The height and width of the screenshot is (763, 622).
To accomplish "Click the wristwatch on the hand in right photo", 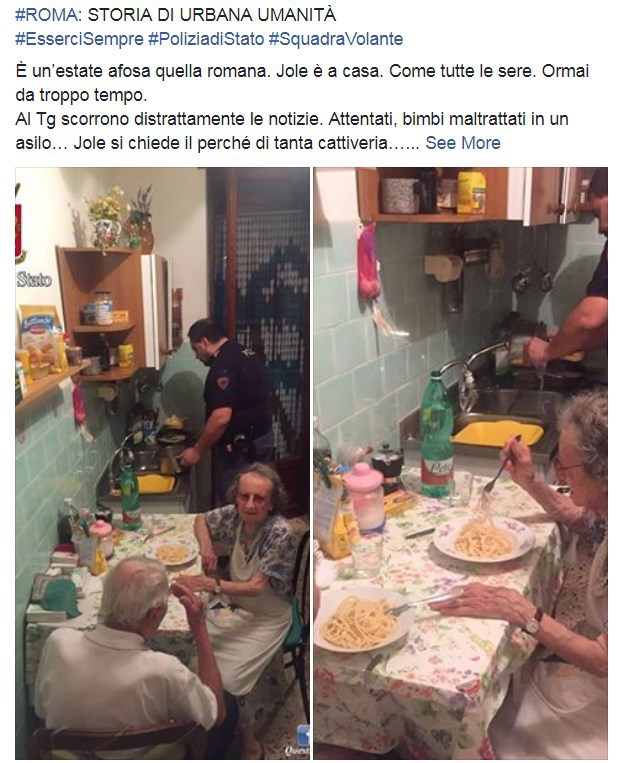I will pos(533,623).
